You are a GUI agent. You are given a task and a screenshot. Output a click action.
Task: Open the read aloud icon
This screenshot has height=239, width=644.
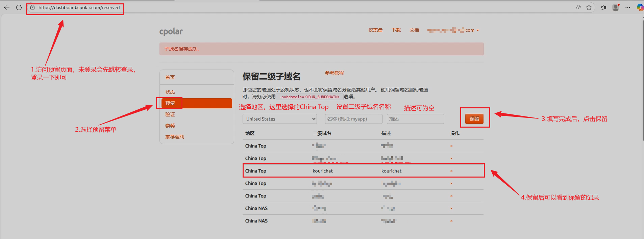coord(578,7)
